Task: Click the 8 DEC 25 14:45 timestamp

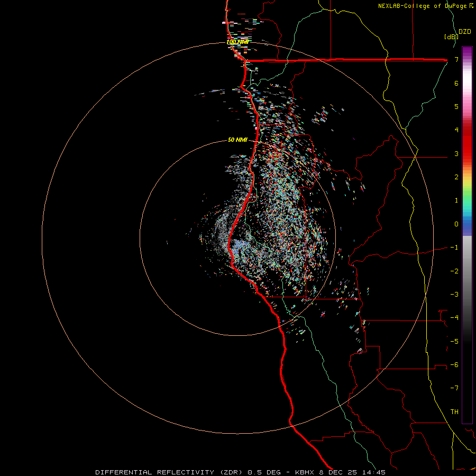Action: click(352, 472)
